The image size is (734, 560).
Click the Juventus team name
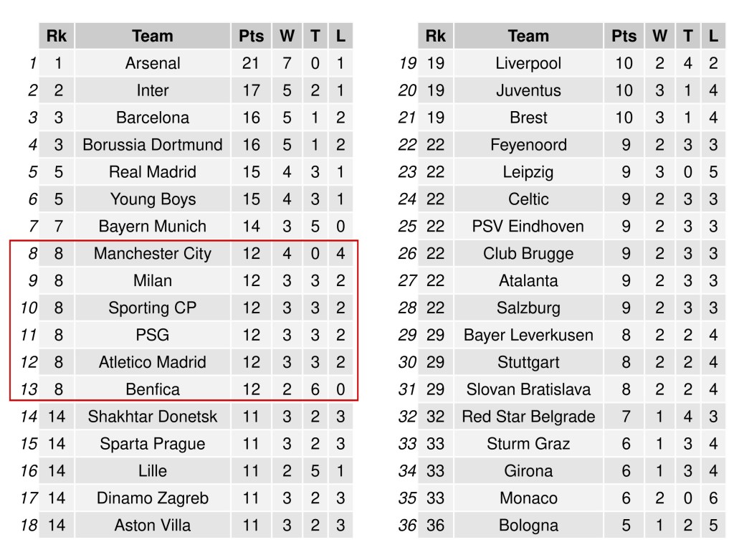click(528, 90)
